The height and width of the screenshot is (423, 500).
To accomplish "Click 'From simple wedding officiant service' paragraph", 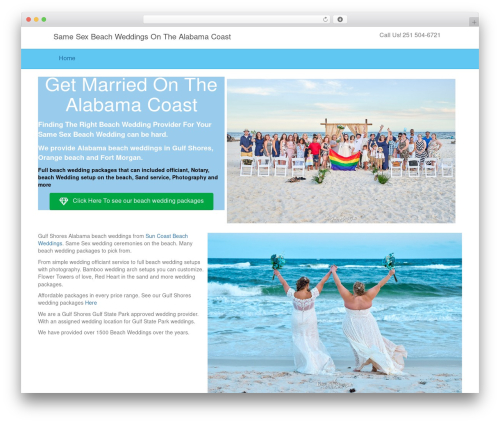I will point(120,273).
